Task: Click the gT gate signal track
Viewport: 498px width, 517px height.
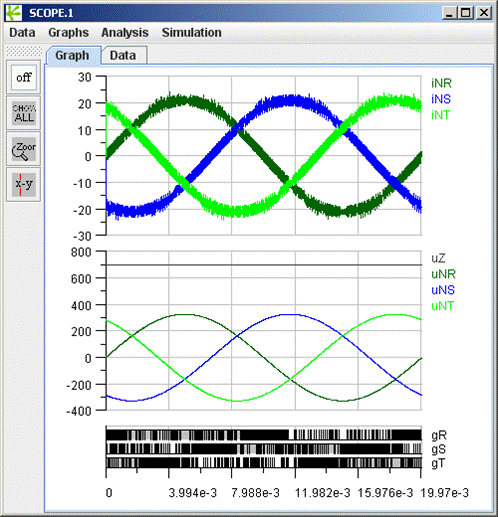Action: (x=264, y=463)
